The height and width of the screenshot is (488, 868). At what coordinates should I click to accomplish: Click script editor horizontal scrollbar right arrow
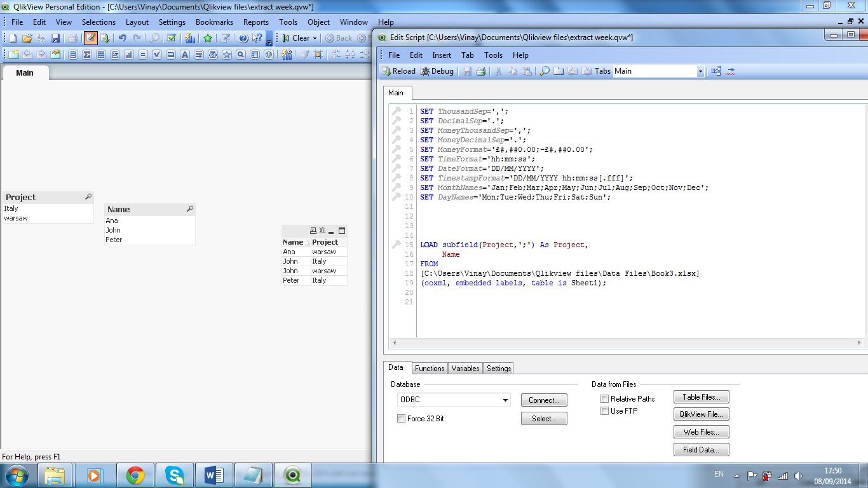click(860, 343)
